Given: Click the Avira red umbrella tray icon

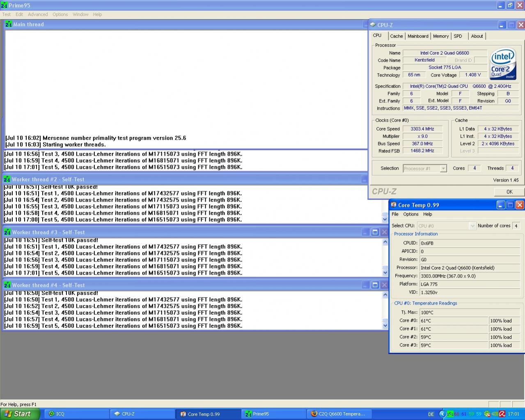Looking at the screenshot, I should [502, 414].
